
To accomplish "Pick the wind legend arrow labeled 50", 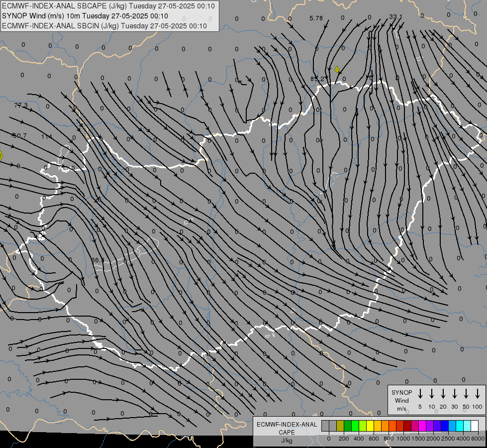I will pyautogui.click(x=466, y=394).
